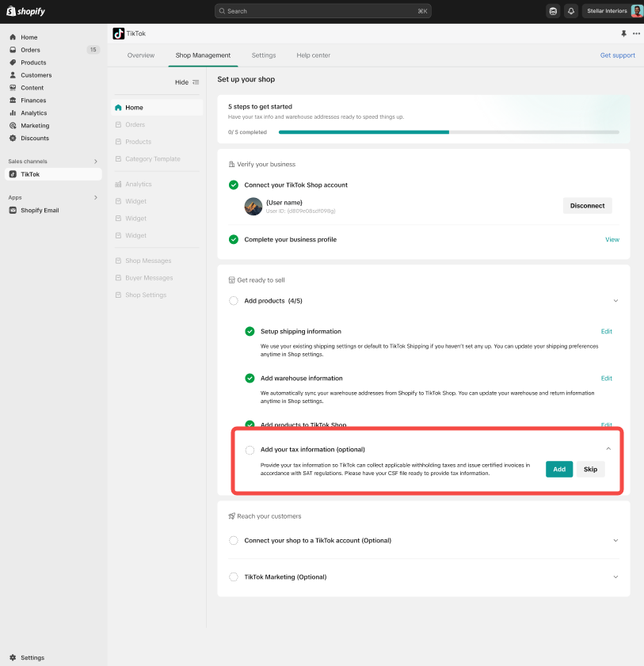Click the Add products status circle

pyautogui.click(x=234, y=301)
